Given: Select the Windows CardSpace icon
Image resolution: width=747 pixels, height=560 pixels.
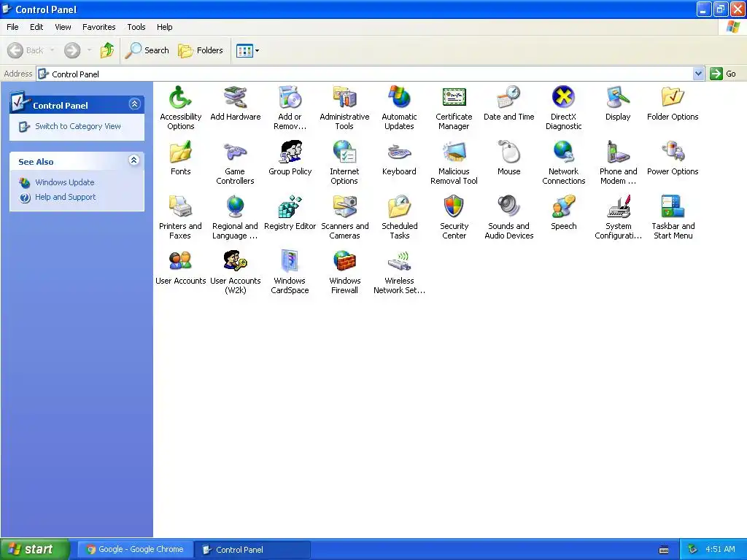Looking at the screenshot, I should click(x=290, y=262).
